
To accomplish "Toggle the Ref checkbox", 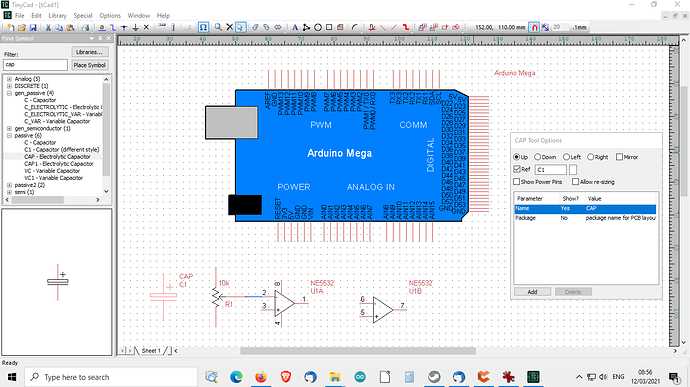I will tap(517, 169).
